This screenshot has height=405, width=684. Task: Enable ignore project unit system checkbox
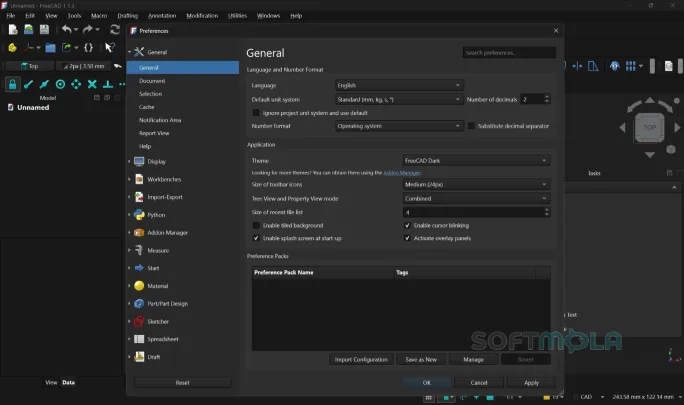click(256, 113)
